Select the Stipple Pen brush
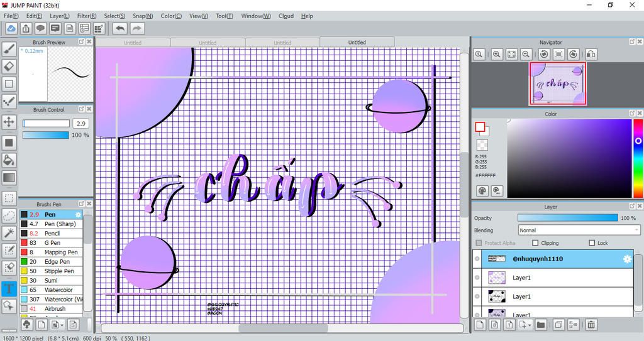This screenshot has height=341, width=644. coord(52,271)
